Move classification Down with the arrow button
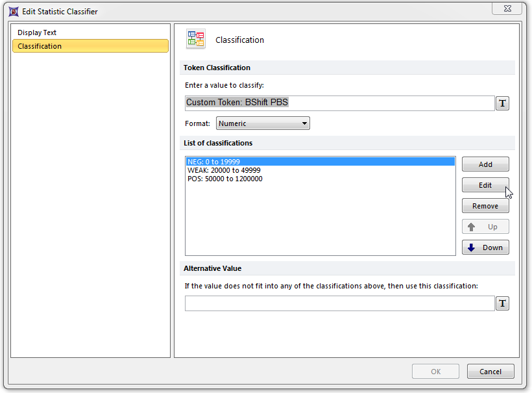Viewport: 532px width, 393px height. click(x=485, y=247)
